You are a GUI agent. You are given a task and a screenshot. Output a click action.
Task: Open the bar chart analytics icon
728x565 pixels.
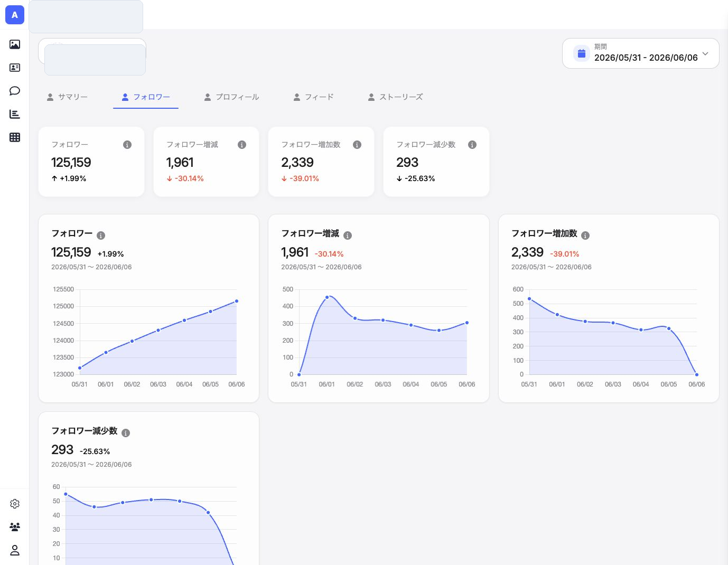(x=15, y=114)
